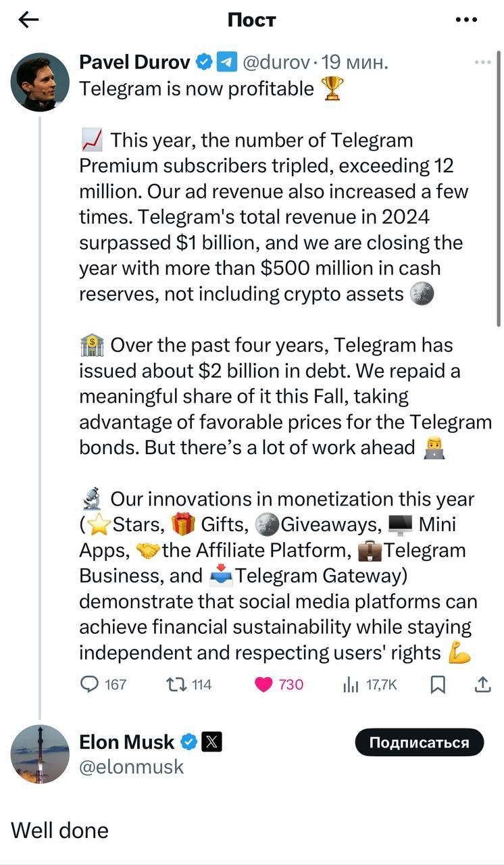The image size is (504, 865).
Task: Unlike the post with heart icon
Action: [x=263, y=685]
